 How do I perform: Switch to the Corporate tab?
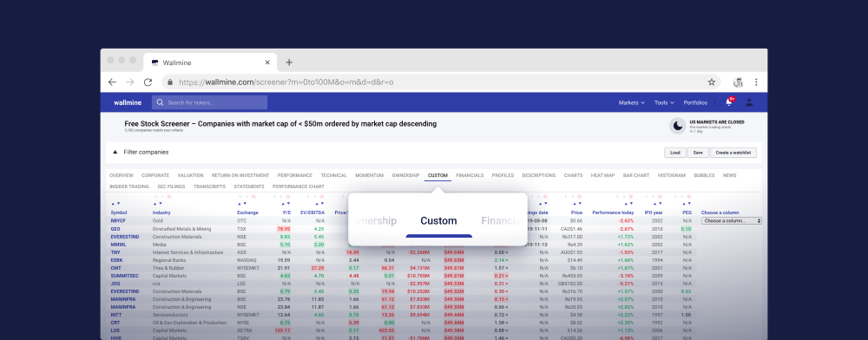pyautogui.click(x=155, y=175)
